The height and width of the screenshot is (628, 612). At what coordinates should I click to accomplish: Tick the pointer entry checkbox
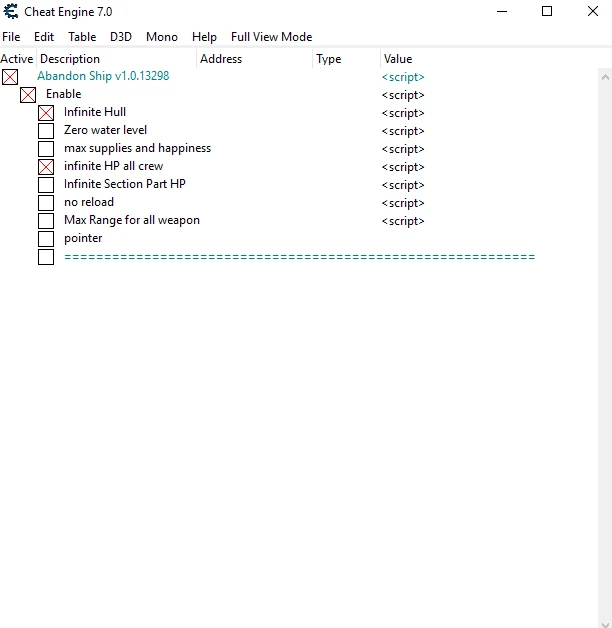point(46,239)
